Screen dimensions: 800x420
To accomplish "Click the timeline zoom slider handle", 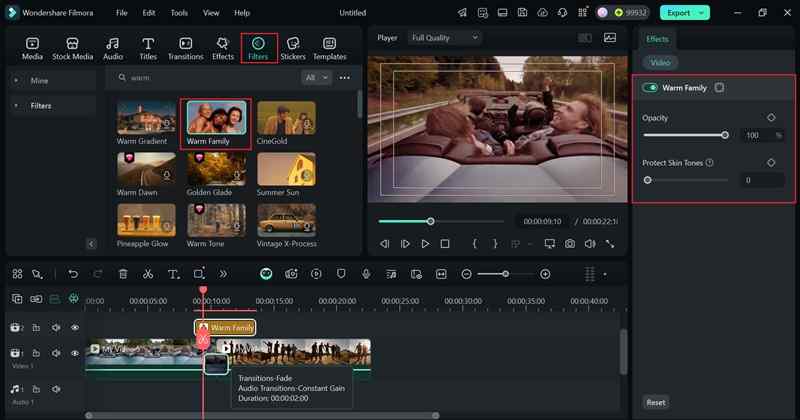I will [x=506, y=274].
